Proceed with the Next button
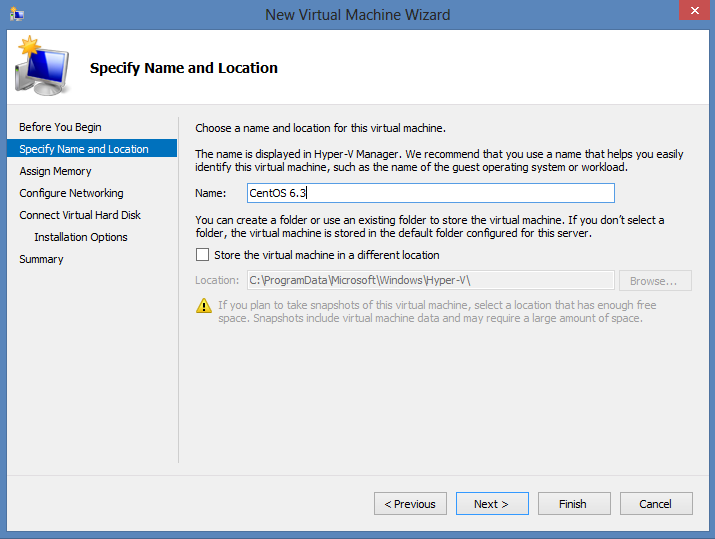Viewport: 715px width, 539px height. tap(492, 504)
